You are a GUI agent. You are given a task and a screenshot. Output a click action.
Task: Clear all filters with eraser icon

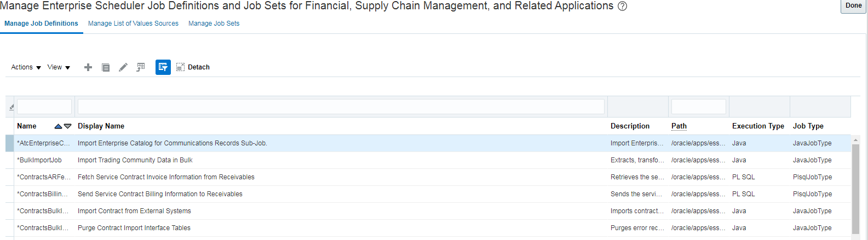pyautogui.click(x=12, y=107)
